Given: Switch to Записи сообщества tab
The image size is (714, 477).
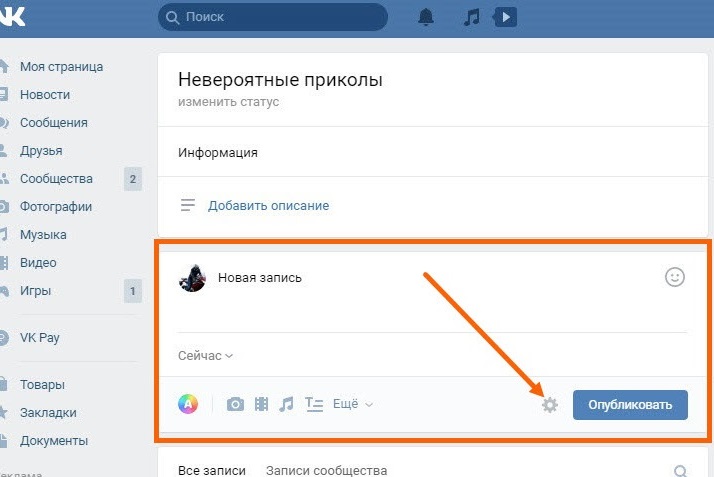Looking at the screenshot, I should pos(326,470).
